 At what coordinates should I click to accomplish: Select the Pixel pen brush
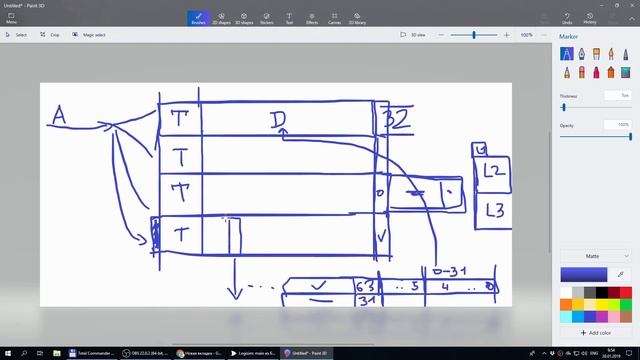pos(626,54)
